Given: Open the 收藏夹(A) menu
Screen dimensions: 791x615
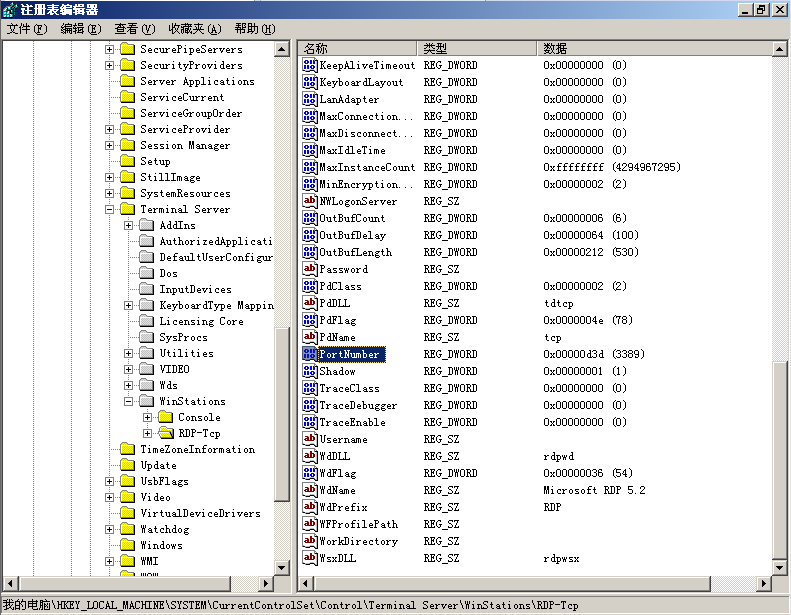Looking at the screenshot, I should (x=195, y=29).
